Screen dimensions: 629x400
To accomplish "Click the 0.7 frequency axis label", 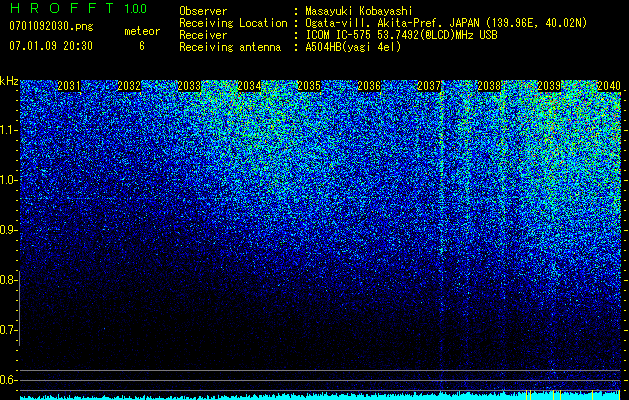I will (8, 330).
